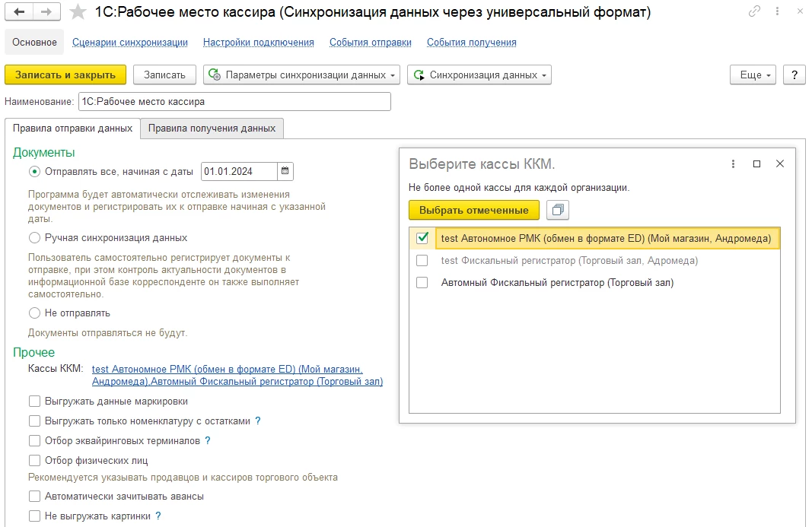This screenshot has width=812, height=527.
Task: Click the help question mark button
Action: pos(794,75)
